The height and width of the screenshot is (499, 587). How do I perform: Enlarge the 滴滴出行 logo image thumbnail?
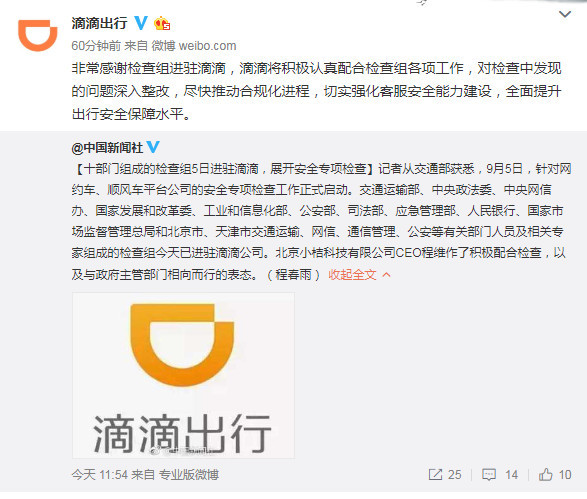183,375
